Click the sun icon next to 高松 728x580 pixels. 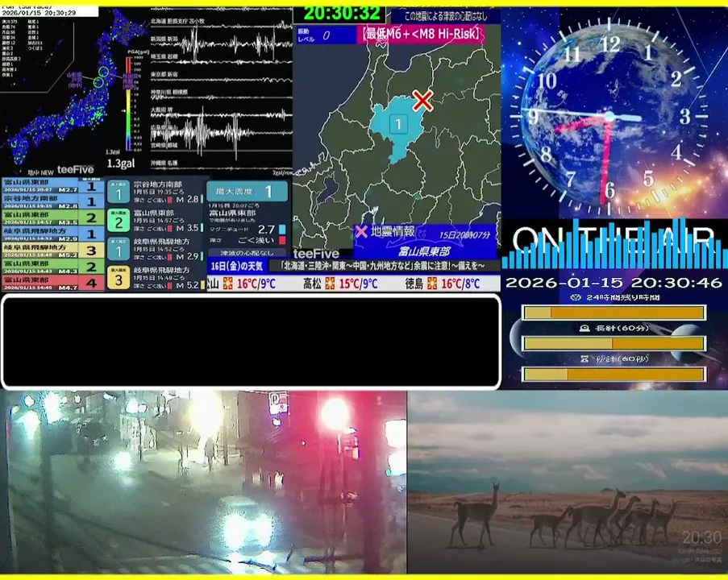click(x=330, y=283)
